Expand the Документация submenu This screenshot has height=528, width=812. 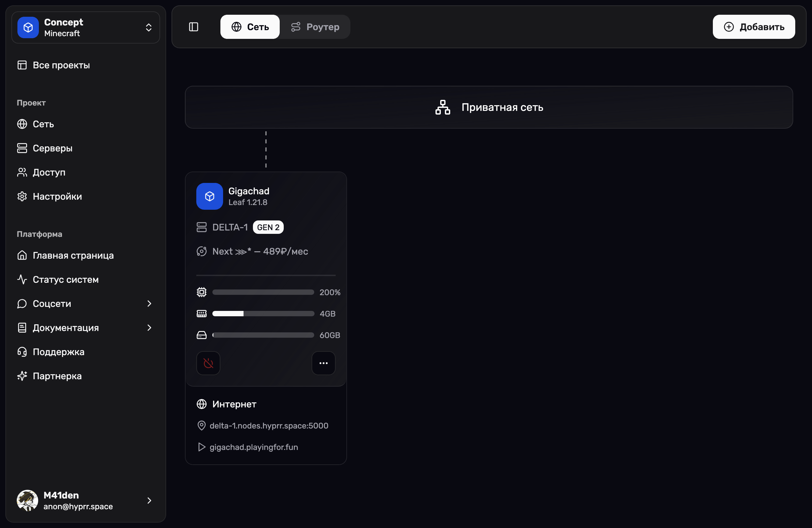[149, 328]
